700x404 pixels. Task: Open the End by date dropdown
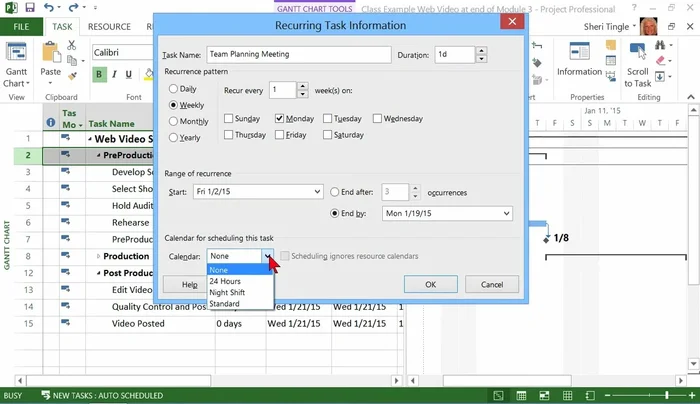(x=506, y=213)
